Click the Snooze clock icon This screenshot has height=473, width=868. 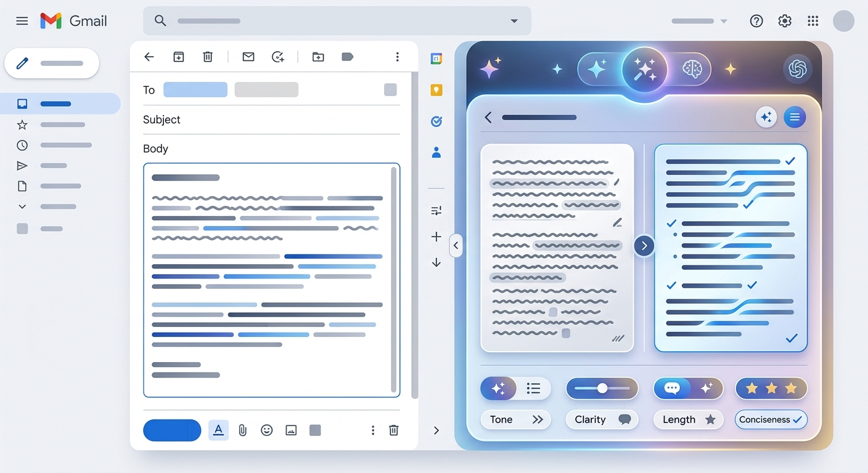278,57
